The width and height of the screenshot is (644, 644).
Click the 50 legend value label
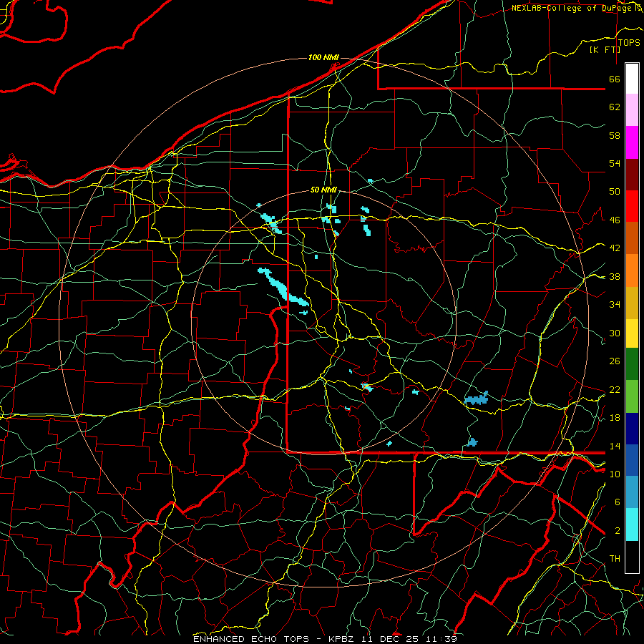615,192
